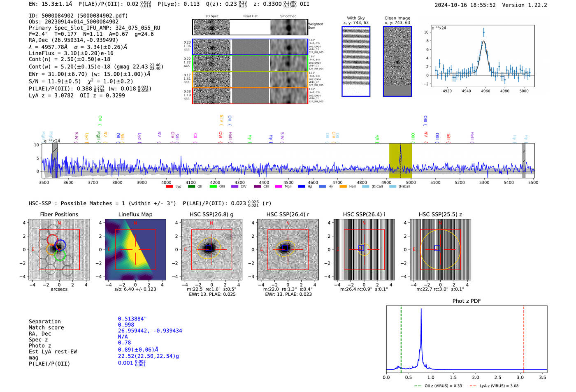Click the Obs: 20230914v014 line
576x392 pixels.
pos(74,22)
